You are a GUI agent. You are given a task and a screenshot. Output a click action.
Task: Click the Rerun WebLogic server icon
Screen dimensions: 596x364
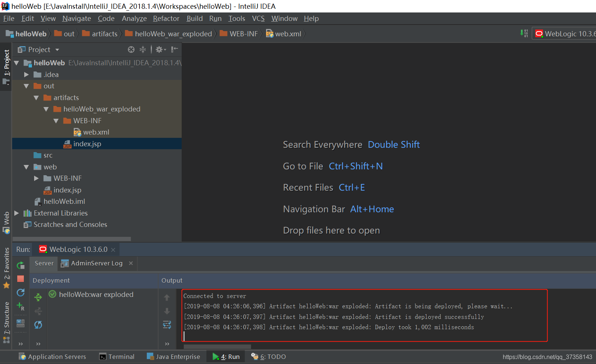pyautogui.click(x=21, y=265)
